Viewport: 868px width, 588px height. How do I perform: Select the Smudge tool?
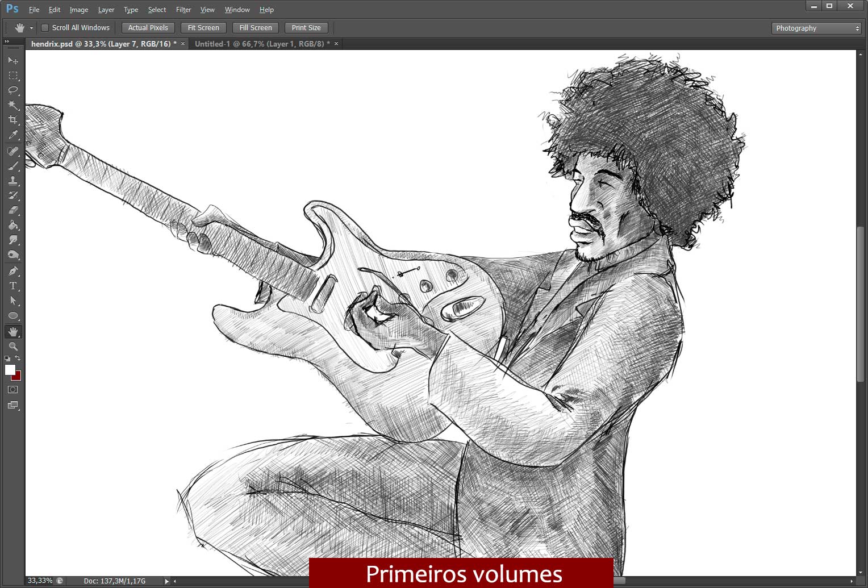[13, 240]
